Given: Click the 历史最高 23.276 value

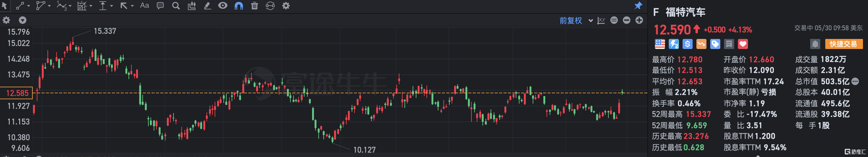Looking at the screenshot, I should [696, 136].
